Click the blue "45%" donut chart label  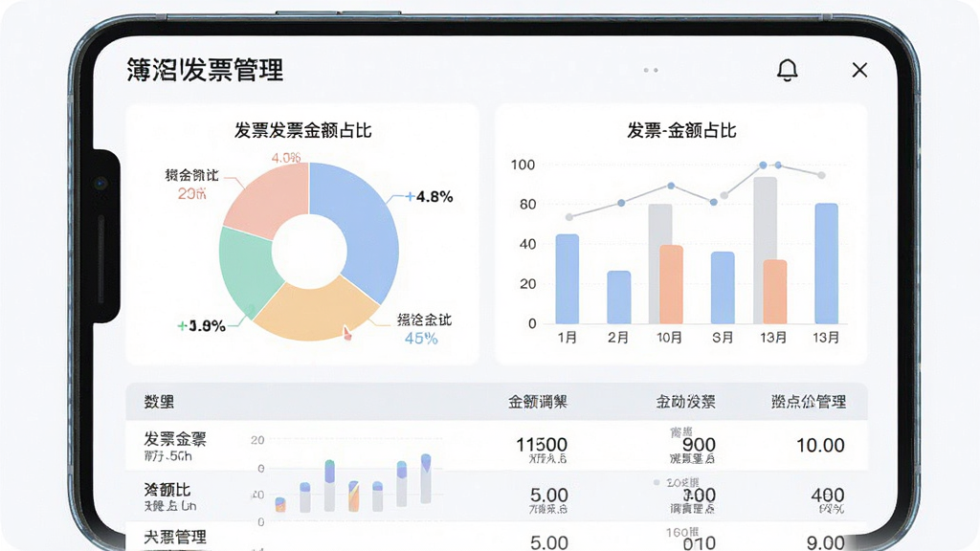point(421,339)
